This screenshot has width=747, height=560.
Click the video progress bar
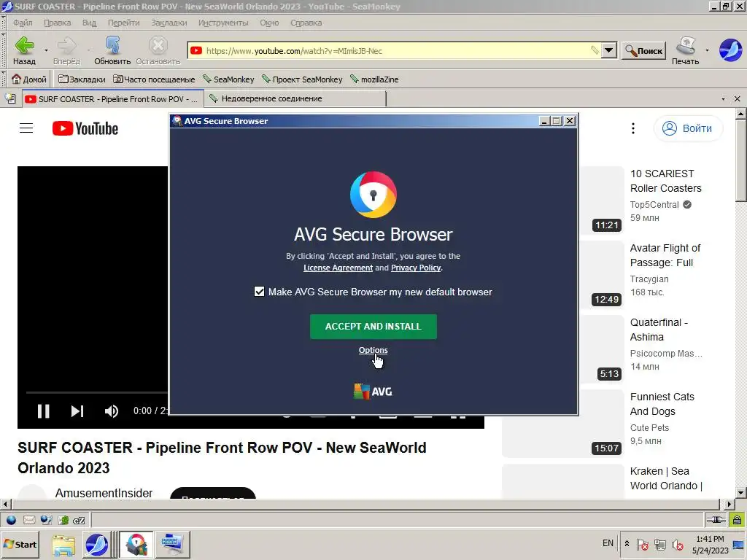pyautogui.click(x=97, y=392)
